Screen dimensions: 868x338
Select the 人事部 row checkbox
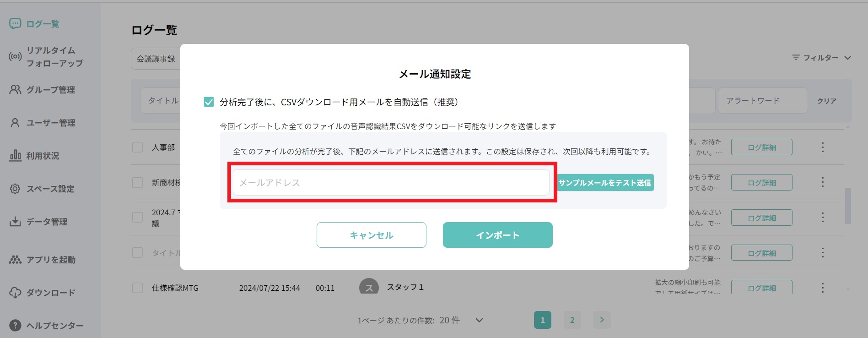(137, 147)
